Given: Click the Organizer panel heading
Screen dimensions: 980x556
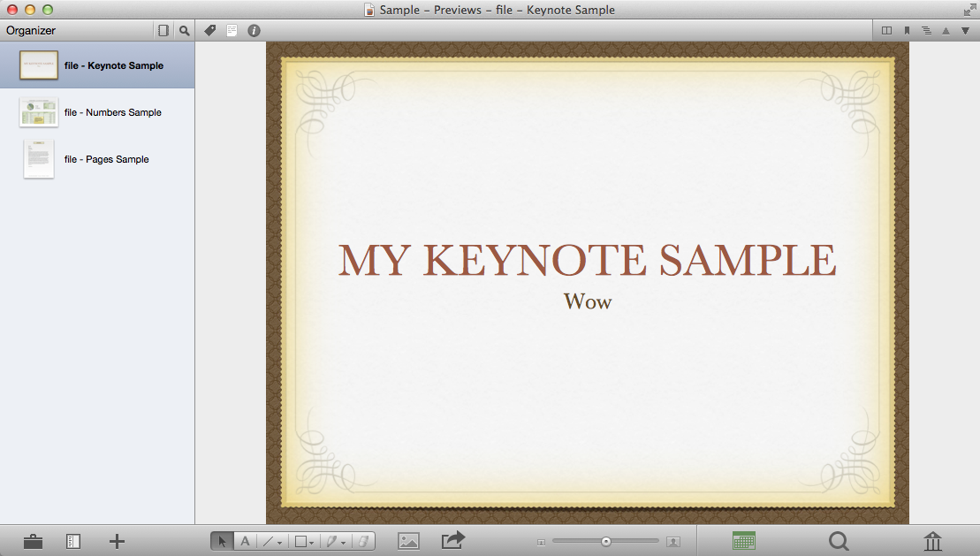Looking at the screenshot, I should 31,30.
